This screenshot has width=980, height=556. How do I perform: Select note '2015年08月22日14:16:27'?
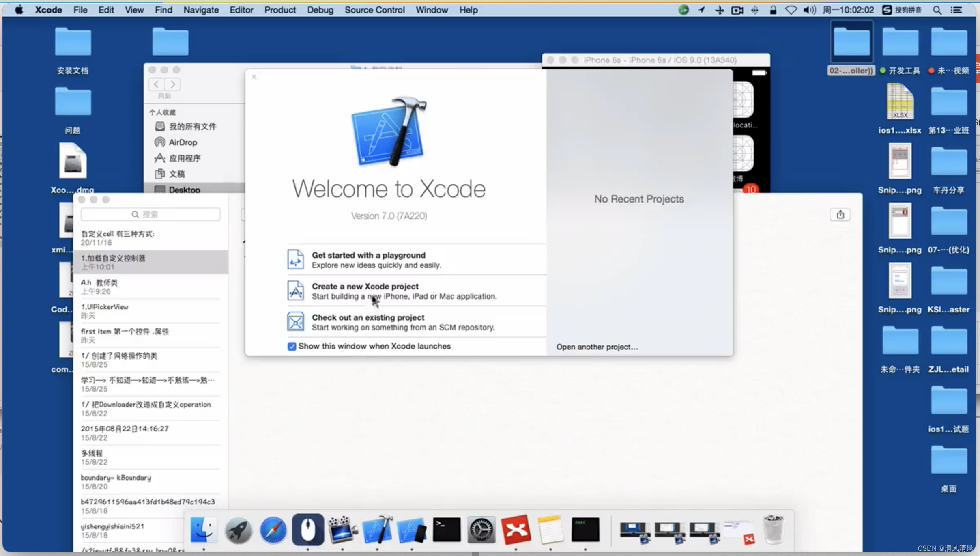[150, 433]
